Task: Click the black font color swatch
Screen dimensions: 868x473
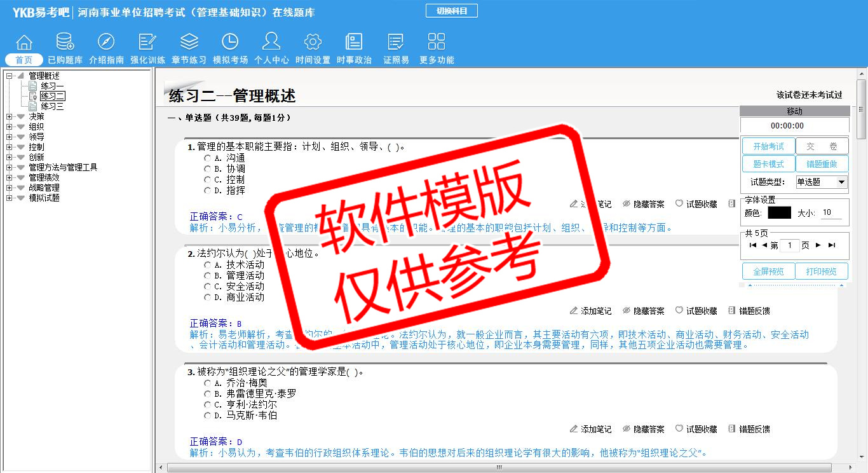Action: 779,213
